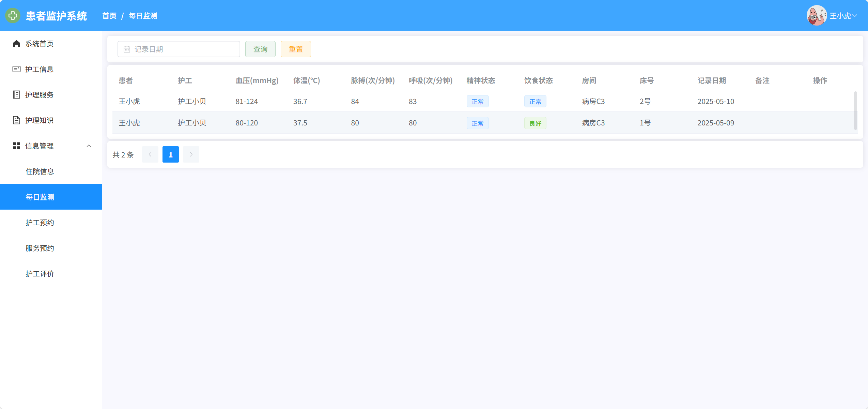The image size is (868, 409).
Task: Click the green medical cross logo icon
Action: tap(13, 16)
